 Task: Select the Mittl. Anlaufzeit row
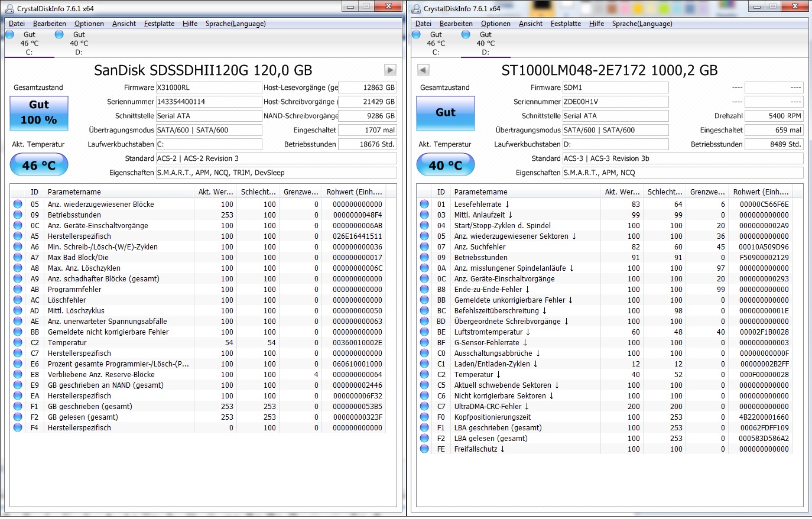(605, 215)
